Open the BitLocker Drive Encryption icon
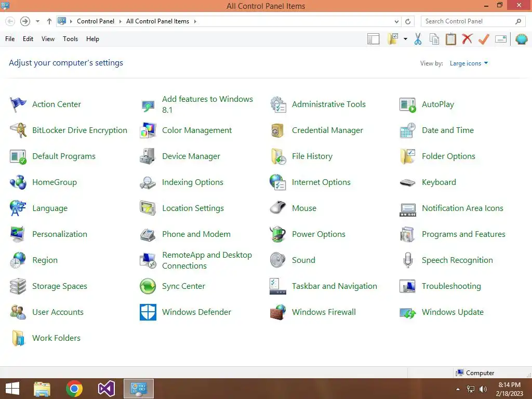Screen dimensions: 532x399 tap(18, 130)
